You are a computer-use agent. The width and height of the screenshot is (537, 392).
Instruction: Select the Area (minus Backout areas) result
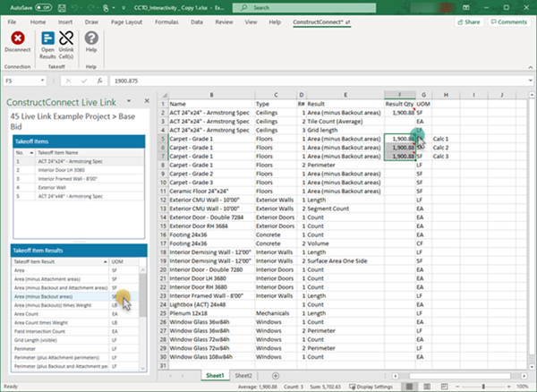[x=75, y=296]
